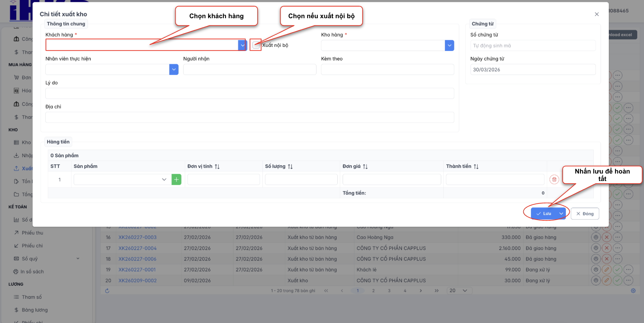Click the green add product plus button
Viewport: 644px width, 323px height.
tap(176, 179)
